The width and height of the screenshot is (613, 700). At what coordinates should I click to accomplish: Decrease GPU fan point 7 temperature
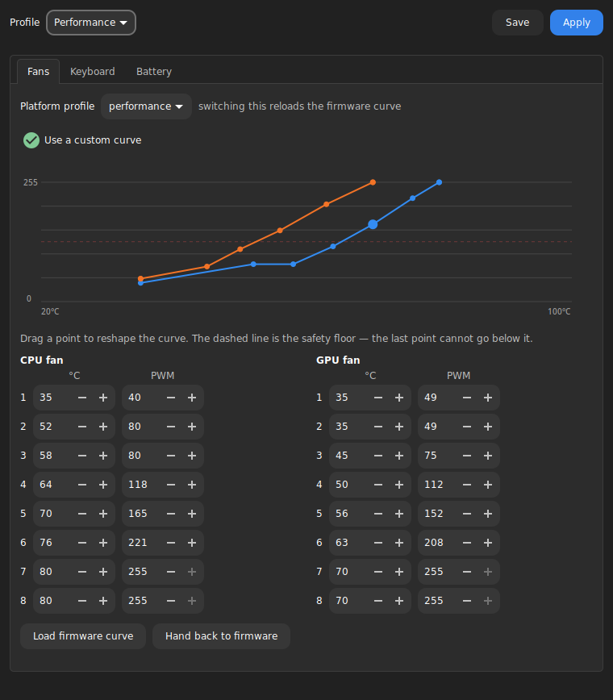coord(378,572)
